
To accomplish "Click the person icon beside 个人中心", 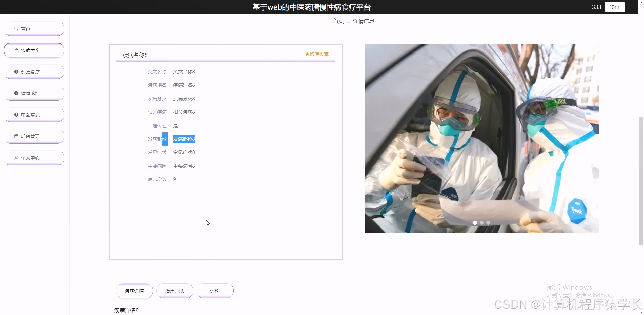I will tap(16, 158).
